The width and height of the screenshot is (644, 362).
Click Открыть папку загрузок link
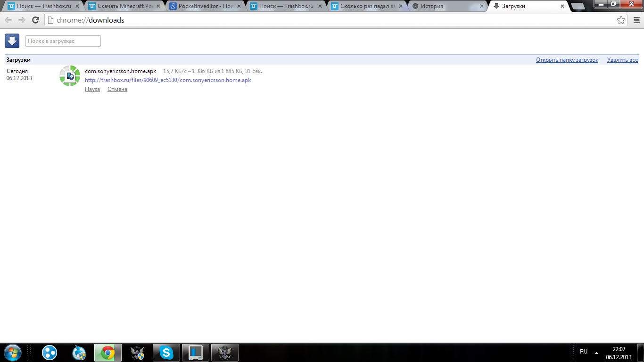tap(567, 60)
